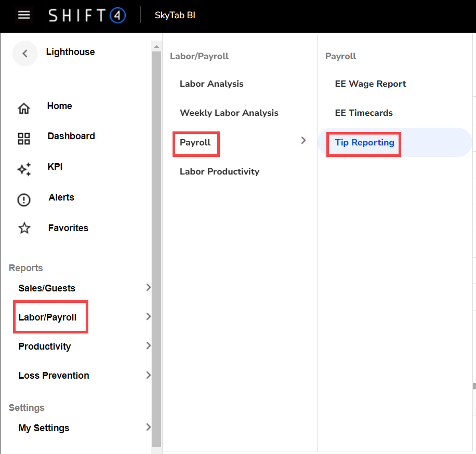Image resolution: width=476 pixels, height=454 pixels.
Task: Select Labor/Payroll in Reports menu
Action: pos(48,317)
